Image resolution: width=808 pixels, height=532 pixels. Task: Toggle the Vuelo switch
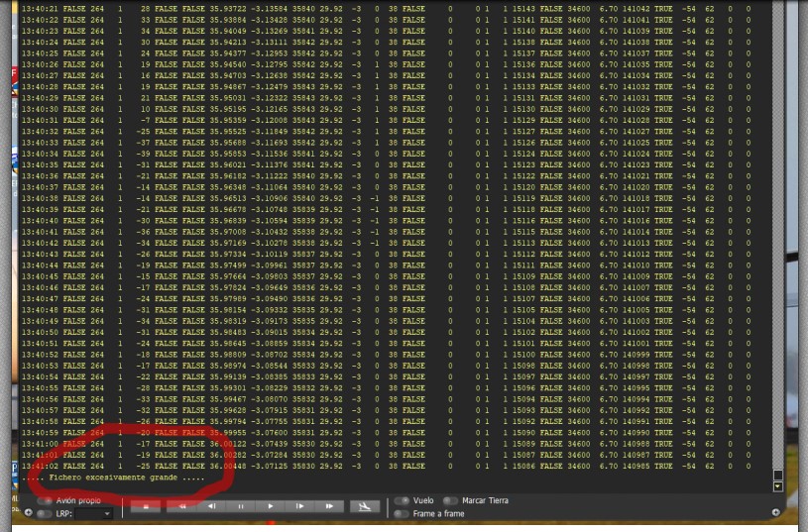[x=402, y=501]
